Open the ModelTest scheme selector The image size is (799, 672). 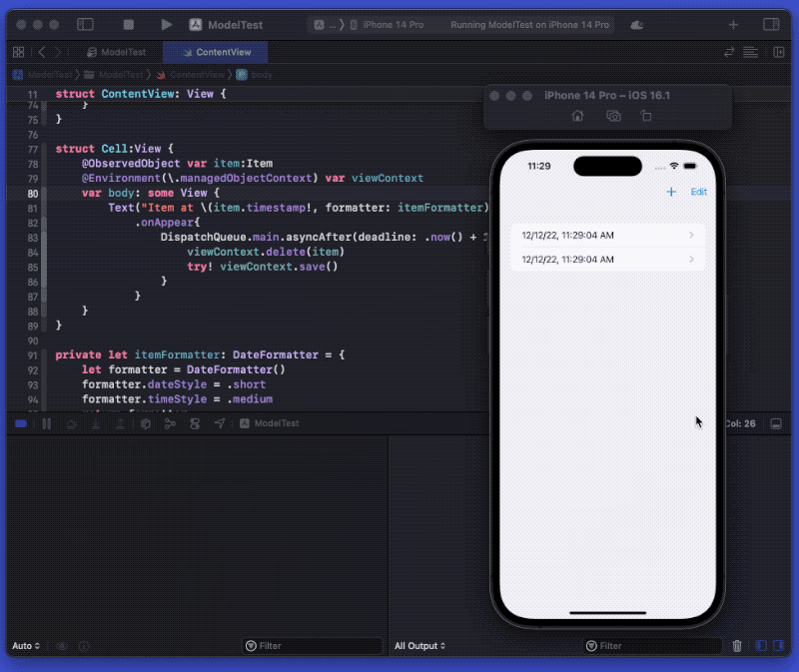click(226, 24)
